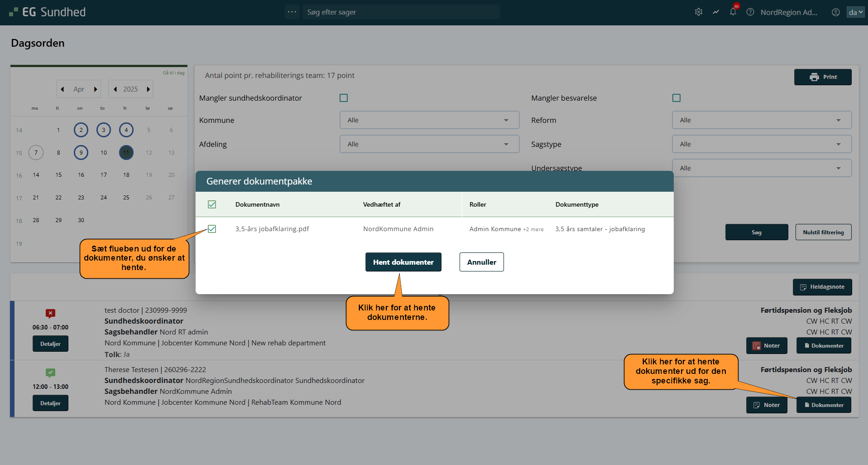Click the Print button

[x=823, y=77]
